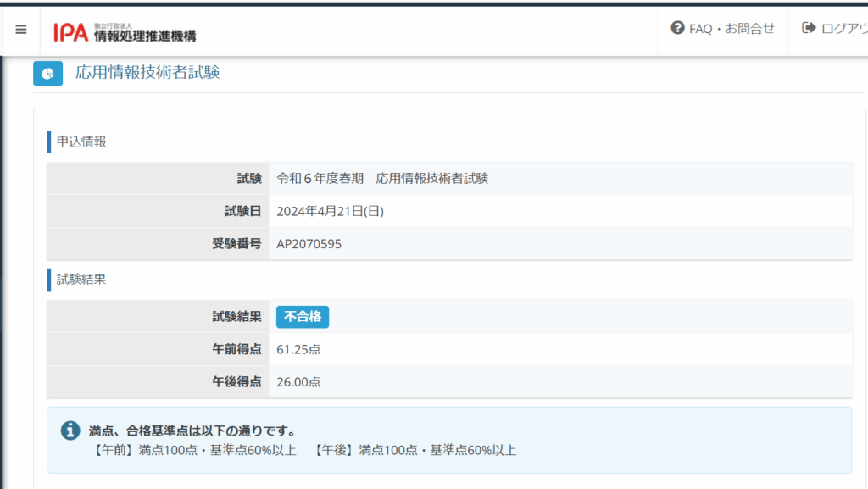Image resolution: width=868 pixels, height=489 pixels.
Task: Click the 午前得点 row label
Action: (236, 349)
